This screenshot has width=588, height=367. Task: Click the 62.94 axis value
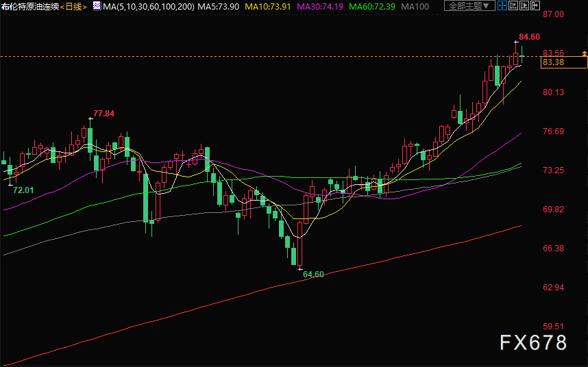[x=554, y=288]
